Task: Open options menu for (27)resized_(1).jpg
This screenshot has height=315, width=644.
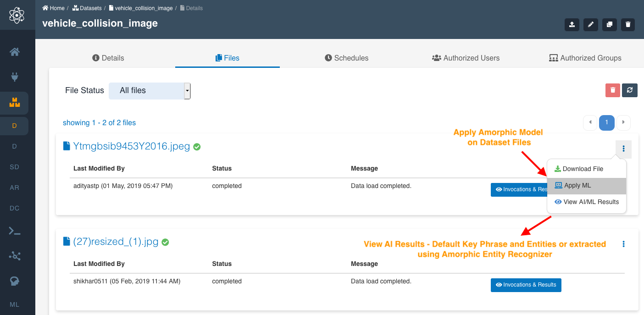Action: (623, 244)
